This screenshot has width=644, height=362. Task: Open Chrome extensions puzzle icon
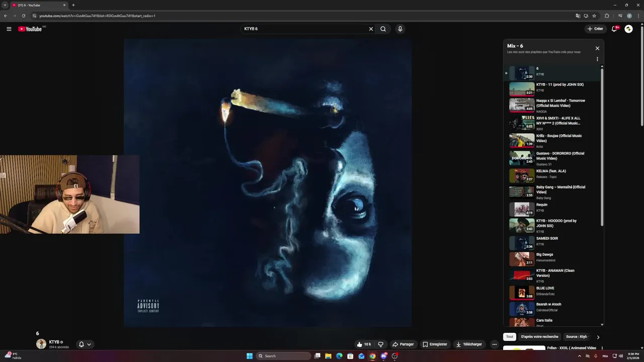tap(607, 16)
